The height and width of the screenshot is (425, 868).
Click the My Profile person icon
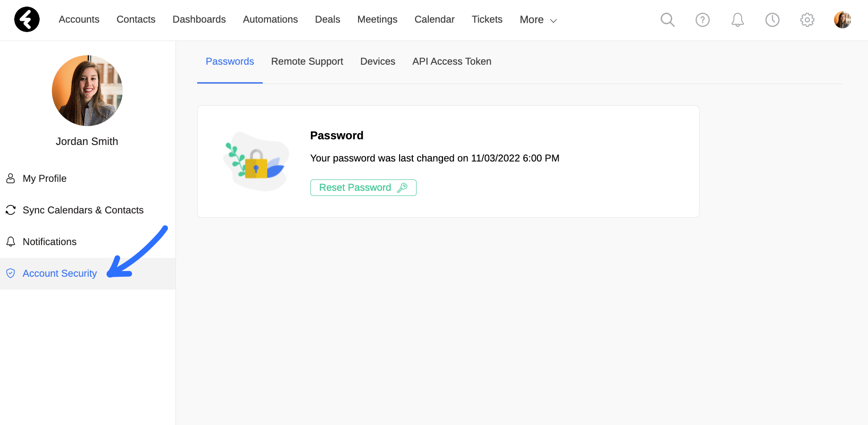click(x=10, y=178)
